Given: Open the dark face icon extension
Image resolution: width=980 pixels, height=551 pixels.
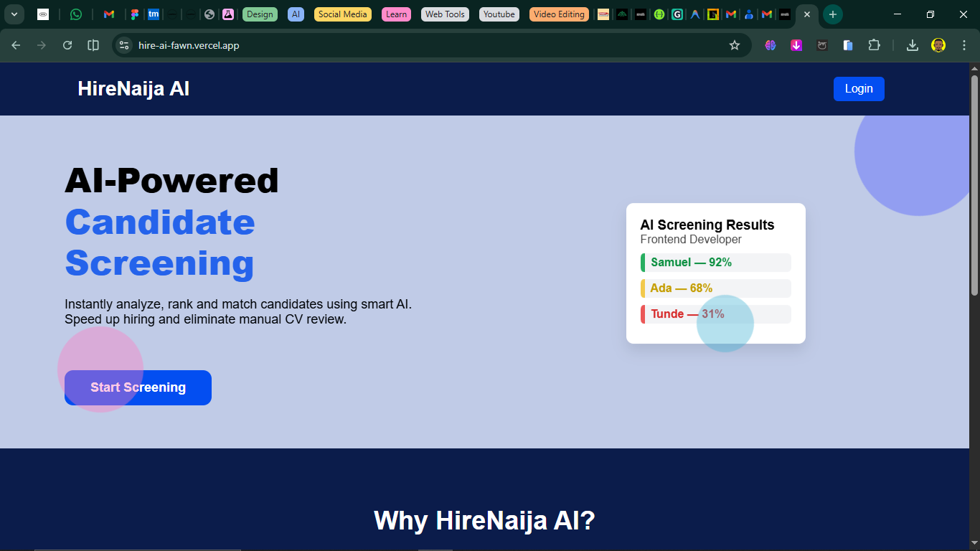Looking at the screenshot, I should 822,45.
